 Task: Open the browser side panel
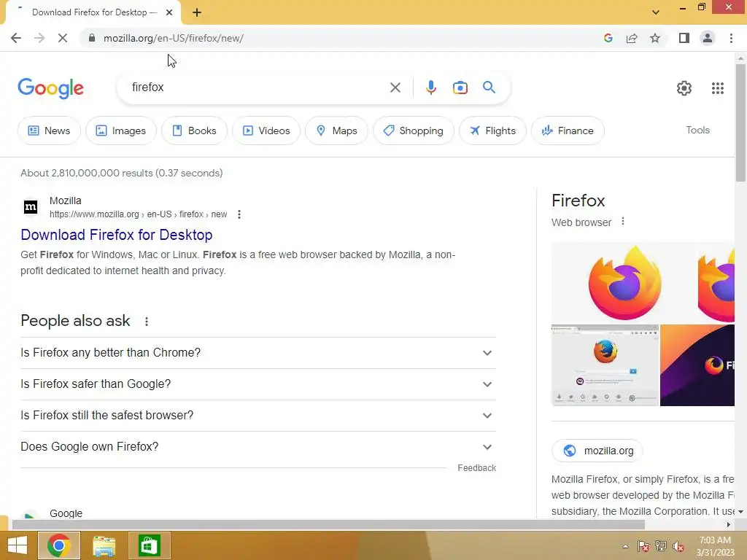click(x=684, y=38)
